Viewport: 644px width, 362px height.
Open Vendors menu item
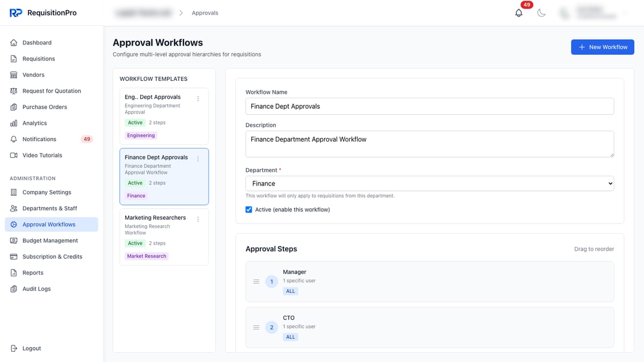click(52, 75)
